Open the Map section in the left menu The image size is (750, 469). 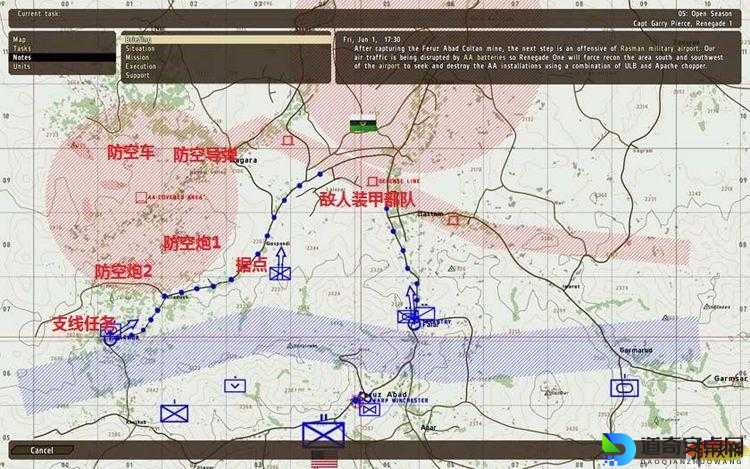tap(62, 39)
